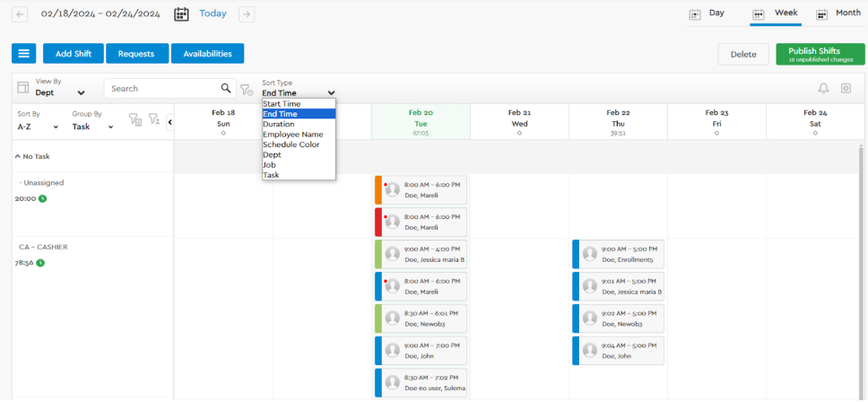
Task: Select the Feb 23 Fri column header
Action: coord(716,122)
